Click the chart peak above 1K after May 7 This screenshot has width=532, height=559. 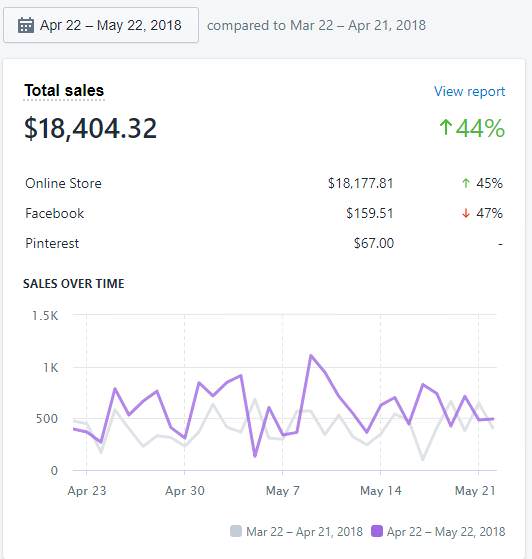[311, 355]
